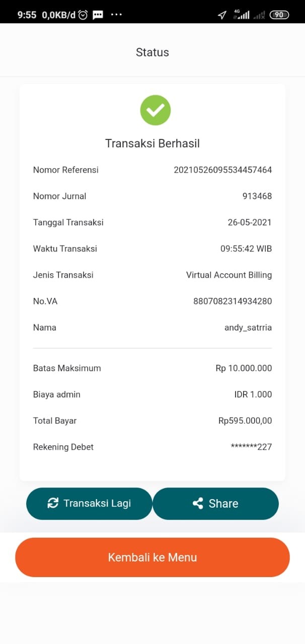Open the messaging icon in the status bar
305x644 pixels.
98,14
